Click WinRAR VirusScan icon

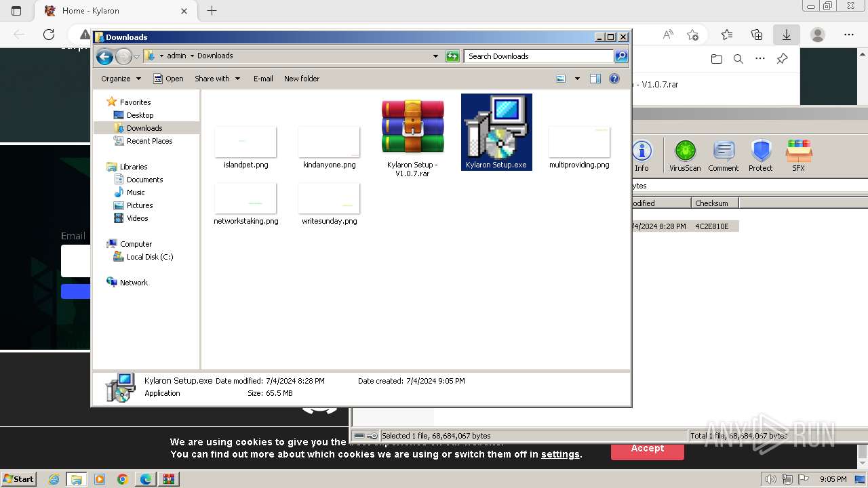pyautogui.click(x=685, y=155)
